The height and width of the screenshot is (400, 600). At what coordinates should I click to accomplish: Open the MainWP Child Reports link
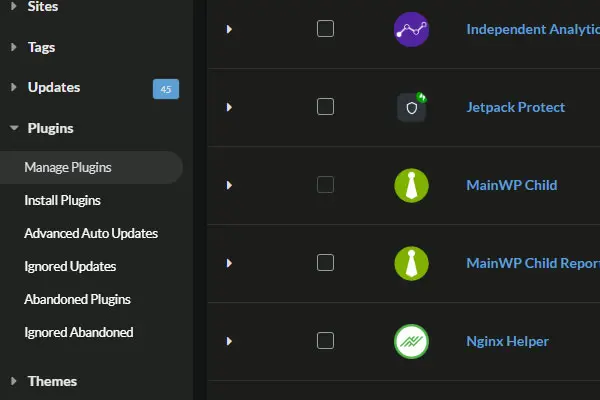(x=533, y=263)
